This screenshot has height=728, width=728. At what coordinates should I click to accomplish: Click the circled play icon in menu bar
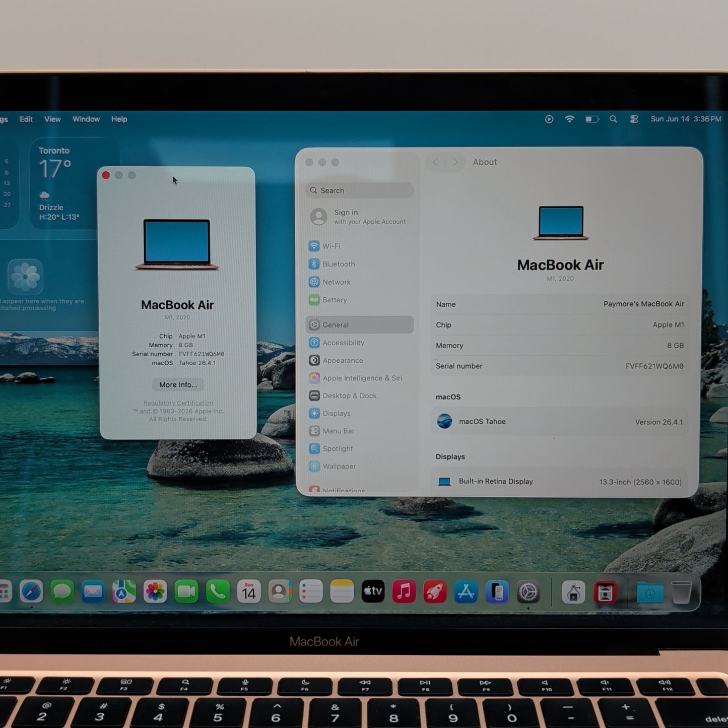pyautogui.click(x=549, y=119)
